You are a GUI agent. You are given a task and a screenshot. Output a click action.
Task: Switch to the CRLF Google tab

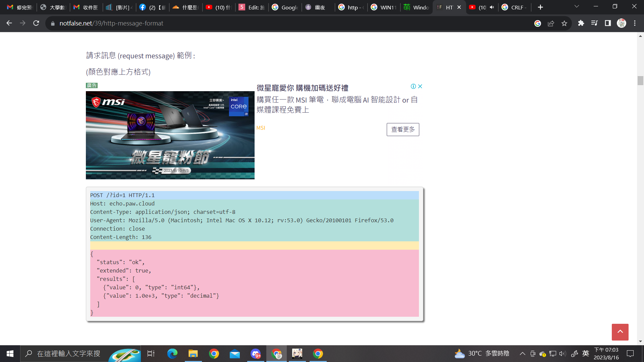pos(515,7)
